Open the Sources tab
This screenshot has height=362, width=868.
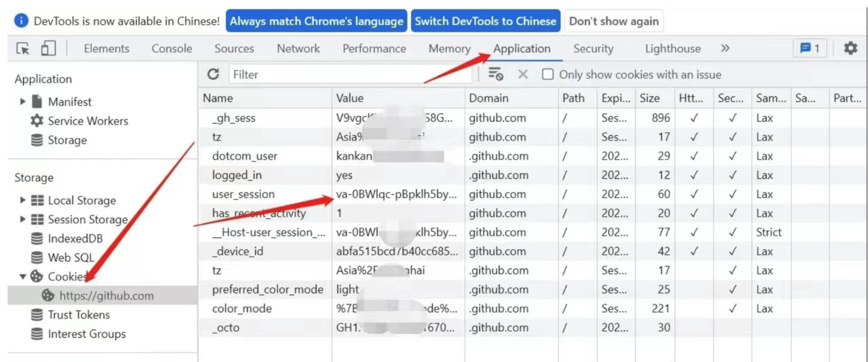point(234,48)
